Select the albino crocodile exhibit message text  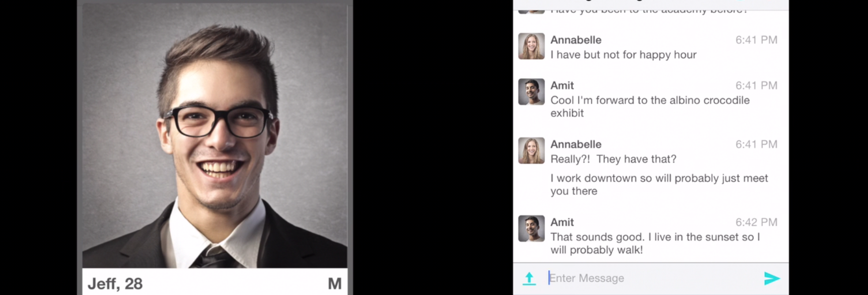[650, 107]
